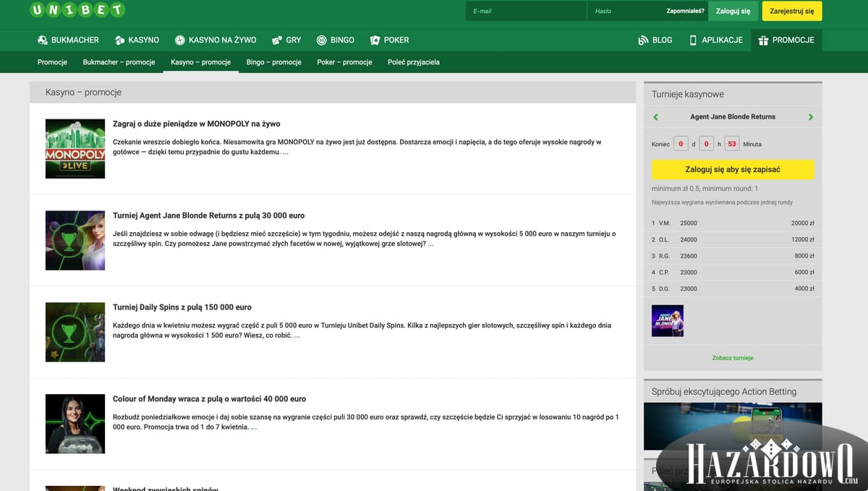Expand Colour of Monday description ellipsis
The height and width of the screenshot is (491, 868).
[254, 427]
